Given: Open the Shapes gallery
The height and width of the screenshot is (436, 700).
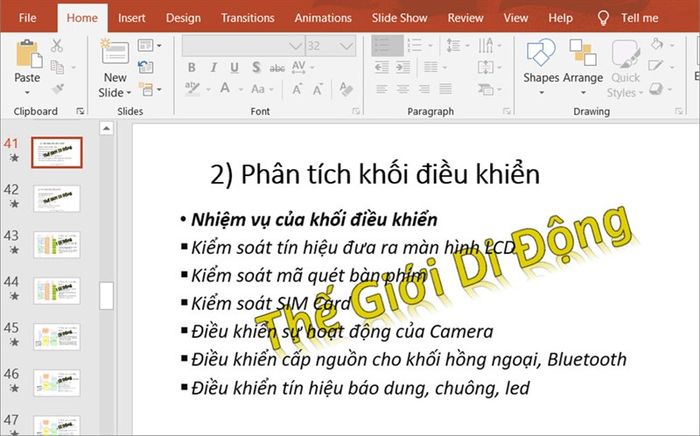Looking at the screenshot, I should (x=541, y=67).
